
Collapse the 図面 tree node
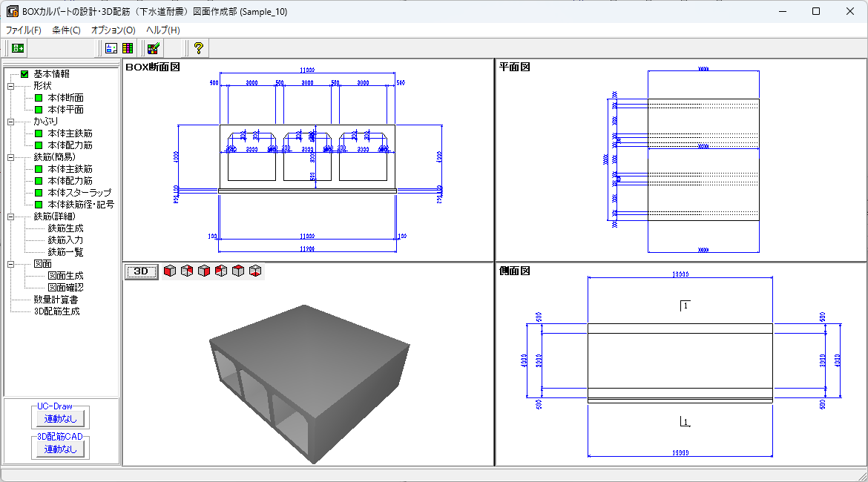click(10, 264)
